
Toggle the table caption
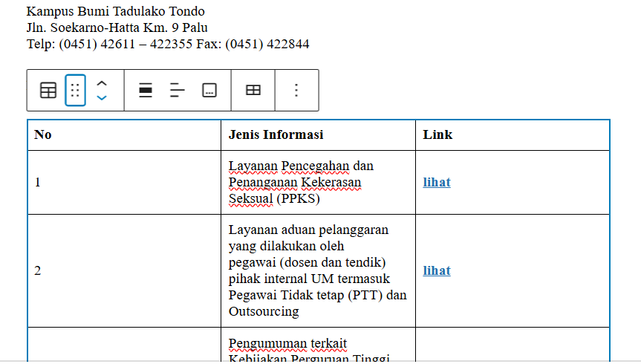click(x=209, y=91)
